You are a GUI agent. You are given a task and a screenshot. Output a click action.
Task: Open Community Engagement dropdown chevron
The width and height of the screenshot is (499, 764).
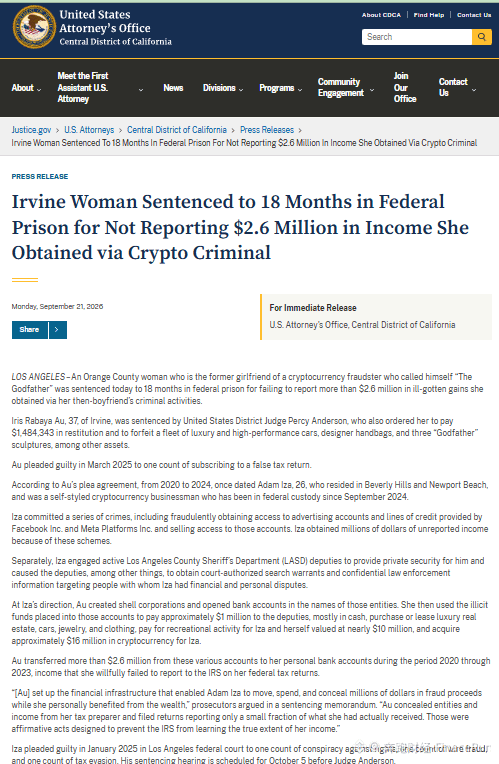tap(372, 90)
